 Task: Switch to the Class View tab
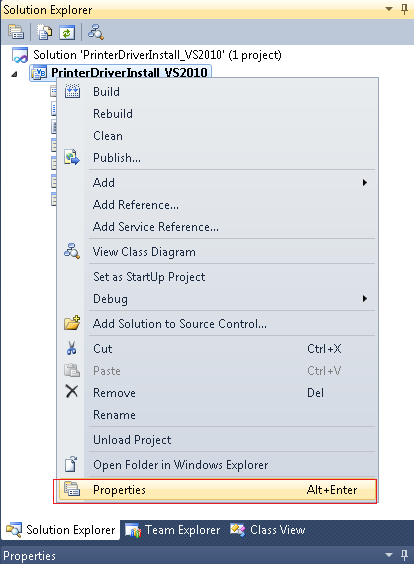point(268,530)
